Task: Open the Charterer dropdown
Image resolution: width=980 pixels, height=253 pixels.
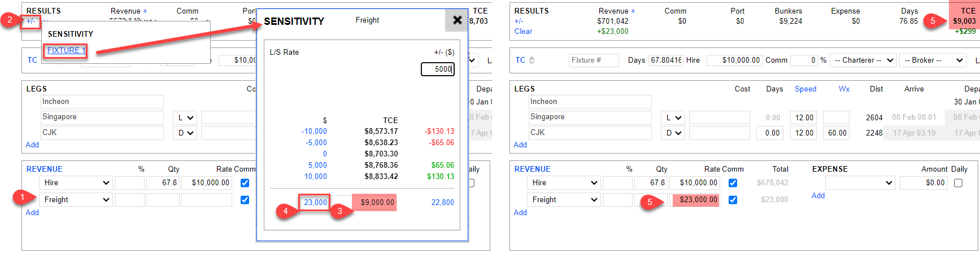Action: [863, 60]
